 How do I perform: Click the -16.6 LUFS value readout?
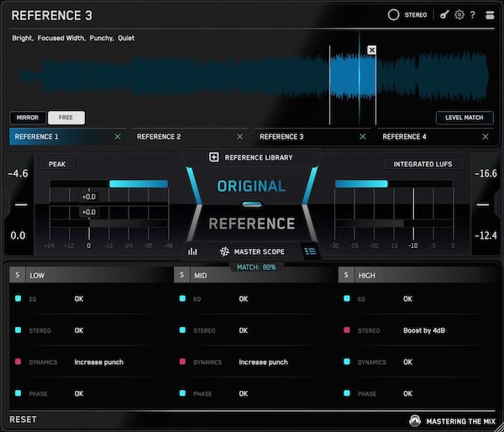coord(486,174)
